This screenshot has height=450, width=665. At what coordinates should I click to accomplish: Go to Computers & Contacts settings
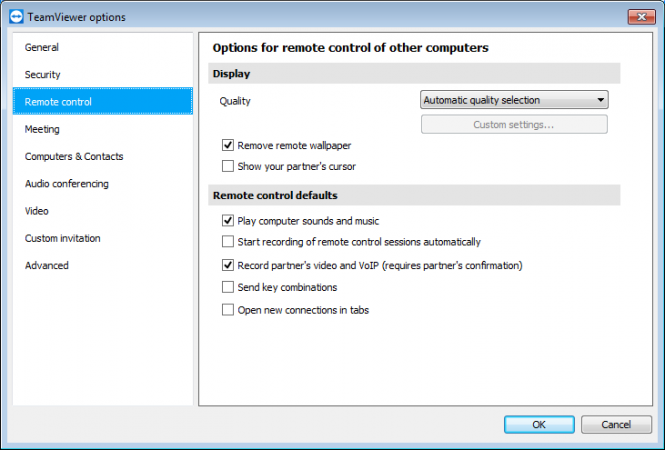[x=103, y=156]
